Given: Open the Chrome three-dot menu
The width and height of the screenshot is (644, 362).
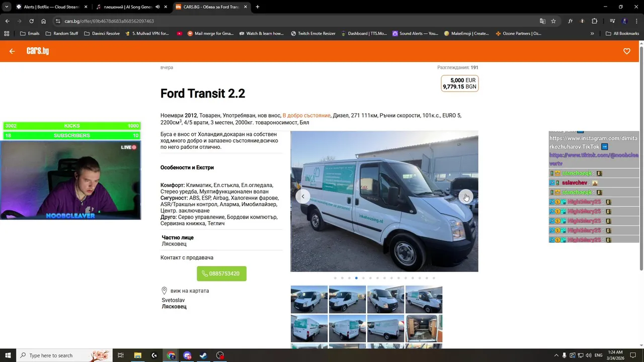Looking at the screenshot, I should (636, 21).
